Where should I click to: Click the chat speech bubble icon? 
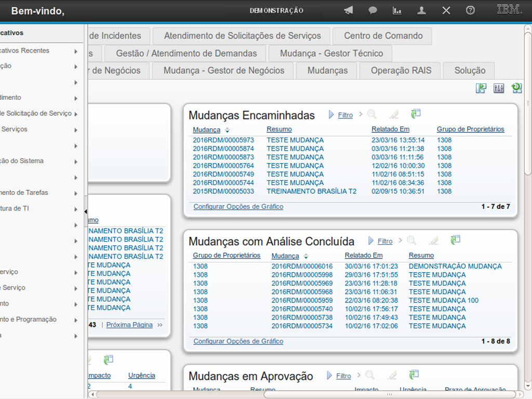tap(373, 10)
